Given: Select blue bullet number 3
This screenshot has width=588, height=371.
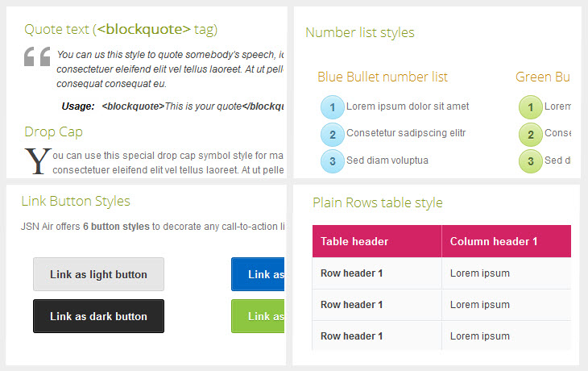Looking at the screenshot, I should tap(333, 161).
